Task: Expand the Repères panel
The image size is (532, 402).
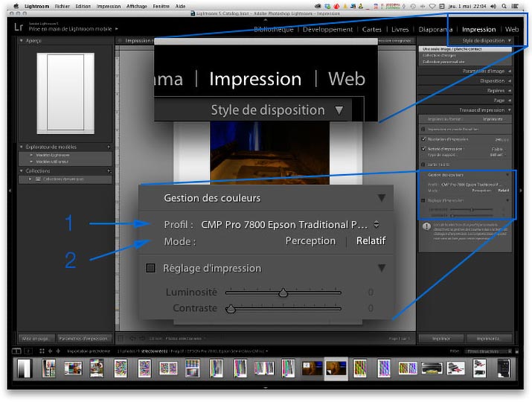Action: (510, 91)
